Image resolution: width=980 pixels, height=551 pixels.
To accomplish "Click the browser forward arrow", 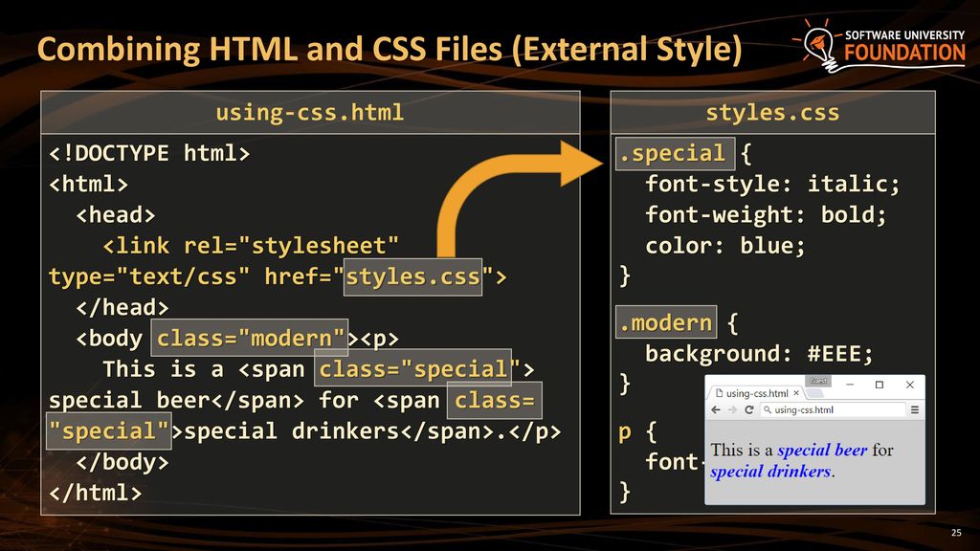I will [x=732, y=409].
